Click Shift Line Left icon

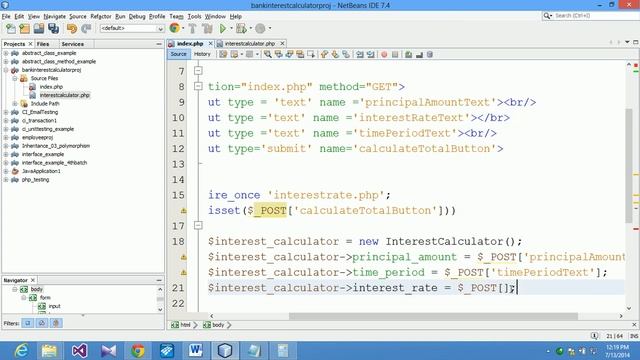tap(360, 54)
